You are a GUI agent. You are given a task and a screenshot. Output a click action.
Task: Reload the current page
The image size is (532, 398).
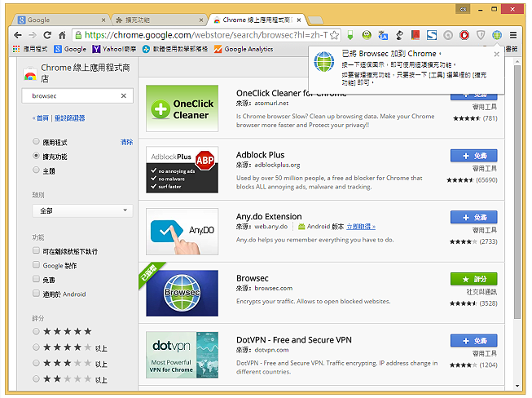pos(47,35)
